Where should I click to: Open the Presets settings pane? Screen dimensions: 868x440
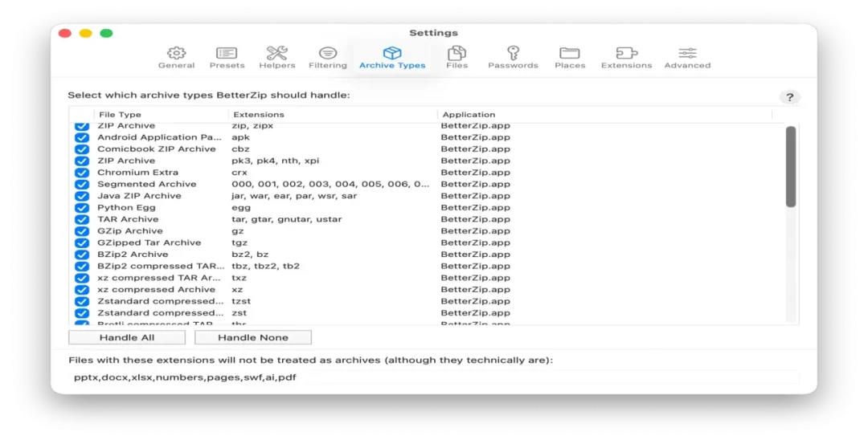tap(227, 58)
